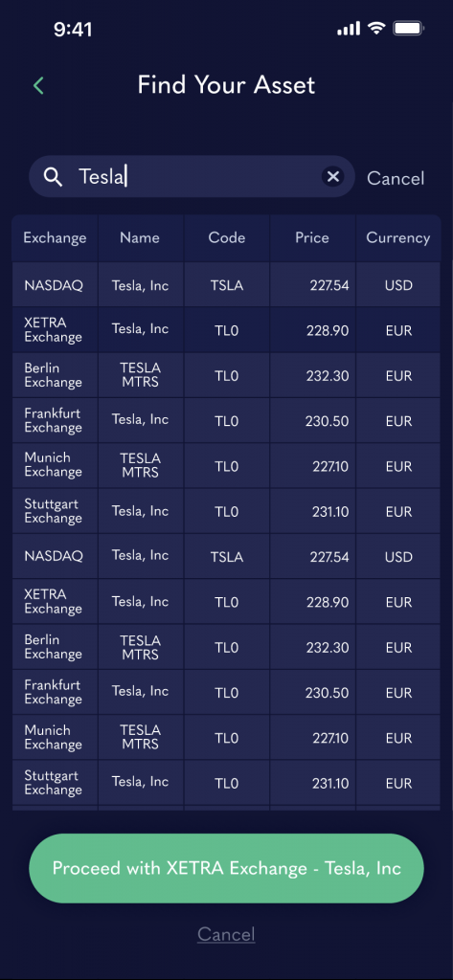Focus the Tesla search input field
The image size is (453, 980).
tap(193, 177)
